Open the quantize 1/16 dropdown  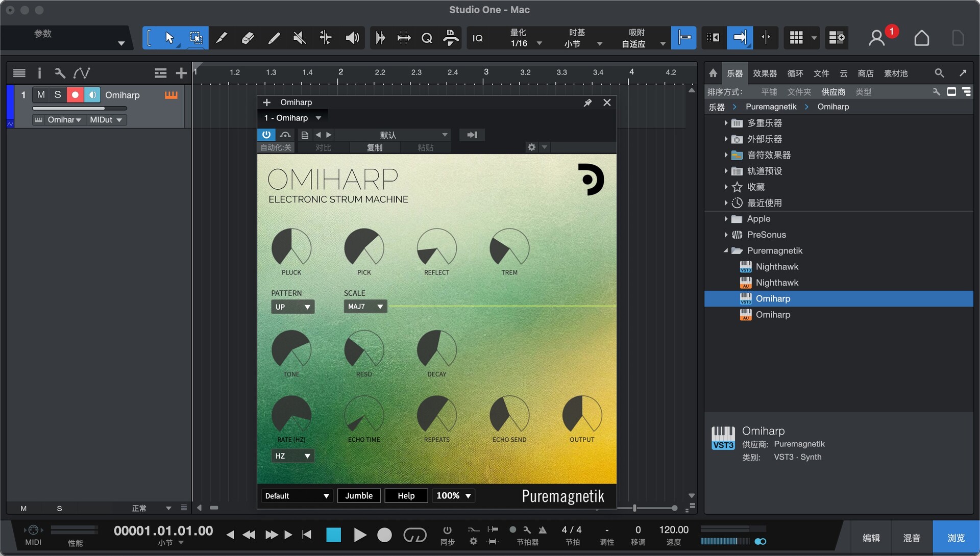coord(526,44)
